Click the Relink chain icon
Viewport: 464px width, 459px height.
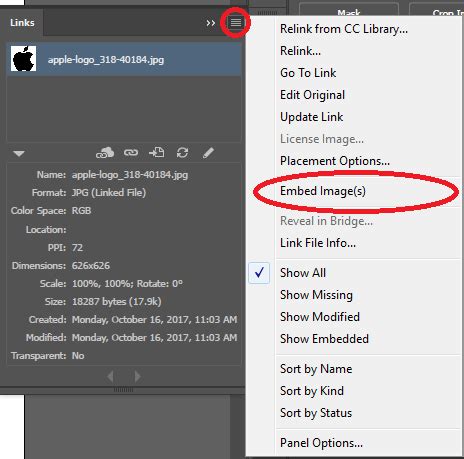[x=131, y=153]
